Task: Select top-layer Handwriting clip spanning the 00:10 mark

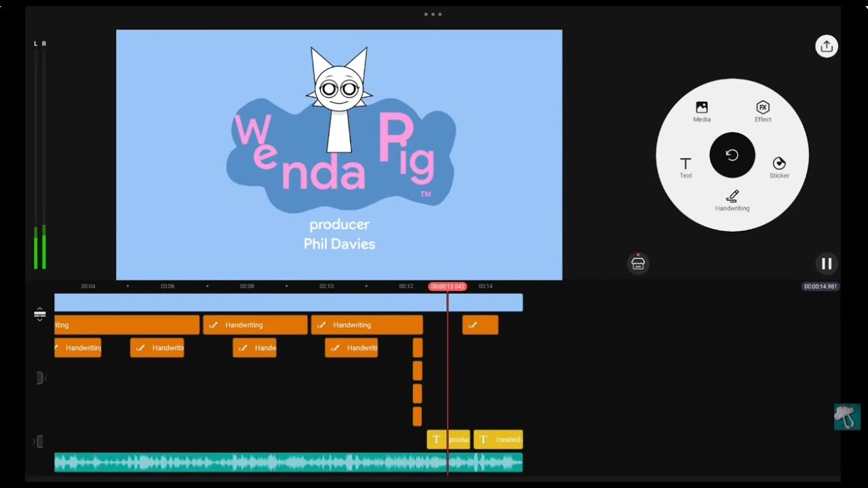Action: 367,325
